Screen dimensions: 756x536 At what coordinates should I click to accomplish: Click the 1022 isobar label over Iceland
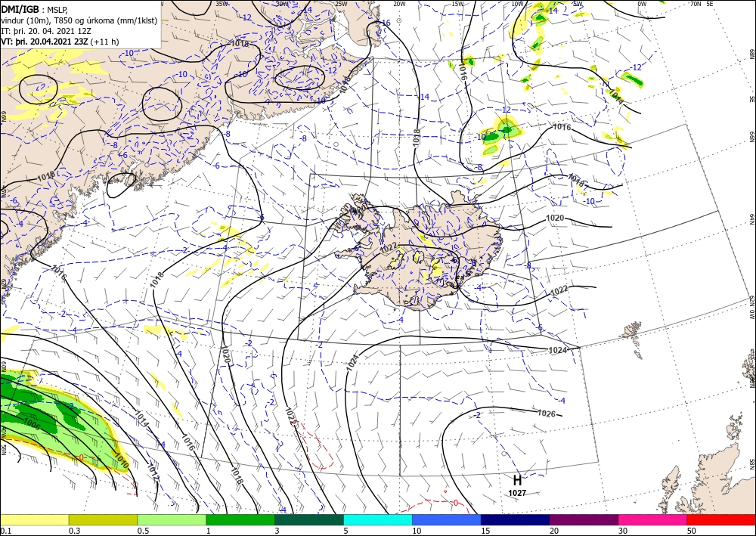(x=388, y=248)
